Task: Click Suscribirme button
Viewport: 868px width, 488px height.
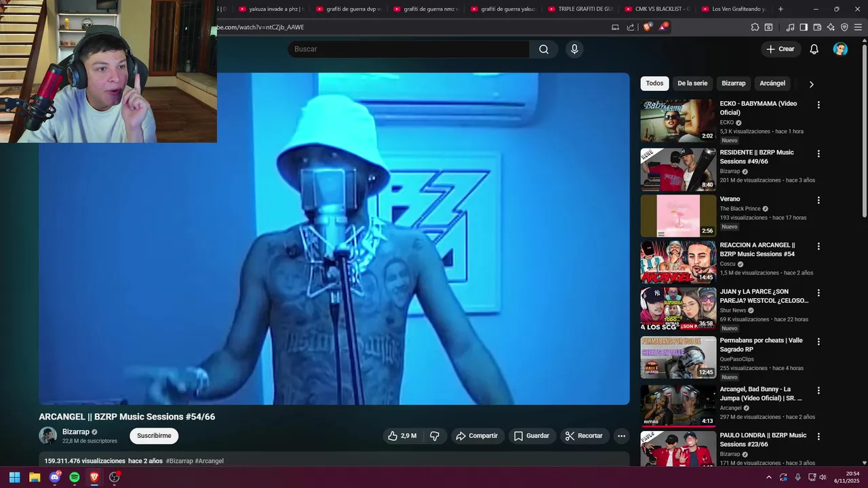Action: 154,436
